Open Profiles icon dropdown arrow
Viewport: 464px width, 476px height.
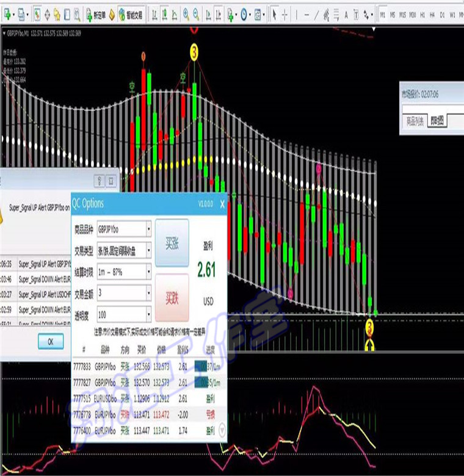click(27, 15)
